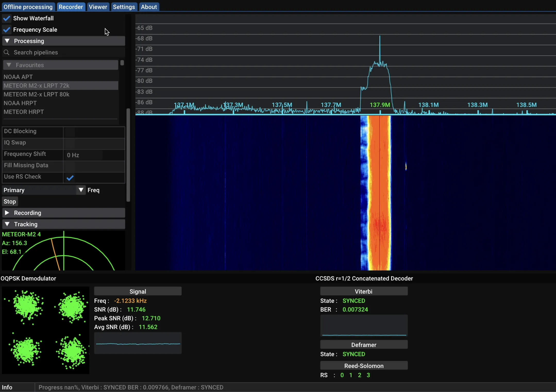This screenshot has width=556, height=392.
Task: Uncheck Show Waterfall checkbox
Action: (x=7, y=18)
